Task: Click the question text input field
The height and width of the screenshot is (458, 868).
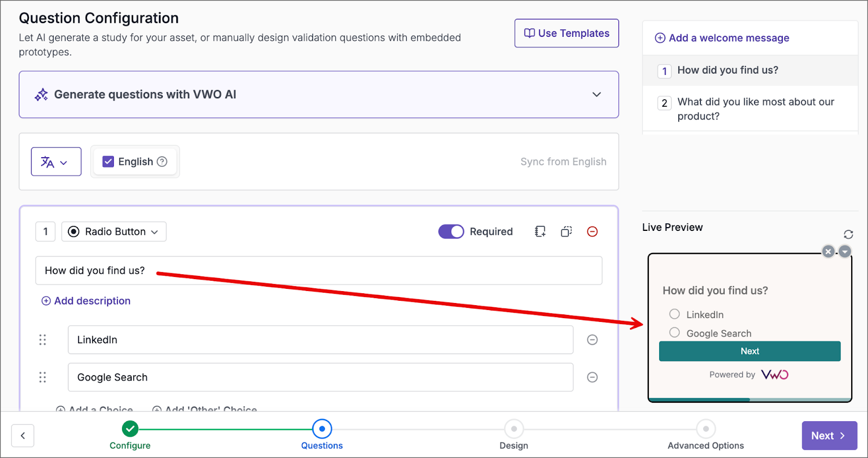Action: [x=318, y=270]
